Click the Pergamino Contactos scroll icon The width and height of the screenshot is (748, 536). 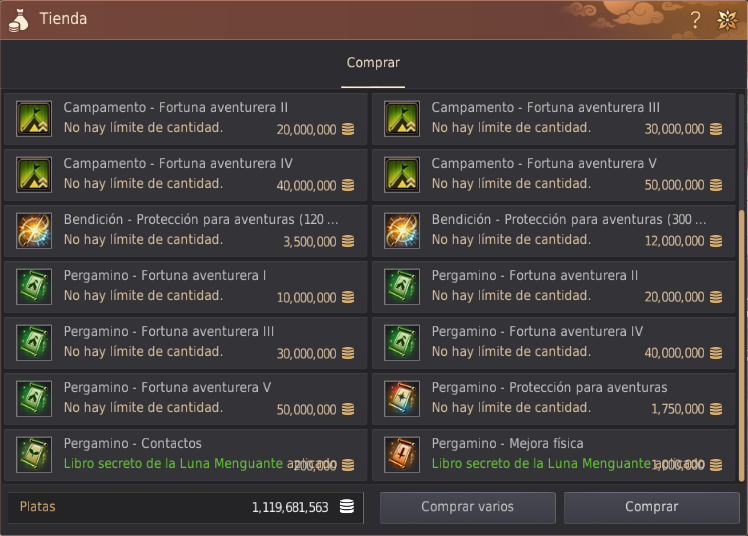tap(34, 454)
